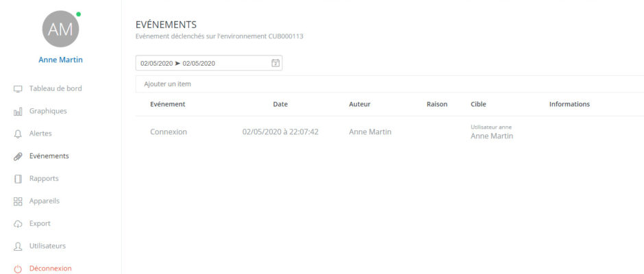Click the date range input field

tap(209, 63)
